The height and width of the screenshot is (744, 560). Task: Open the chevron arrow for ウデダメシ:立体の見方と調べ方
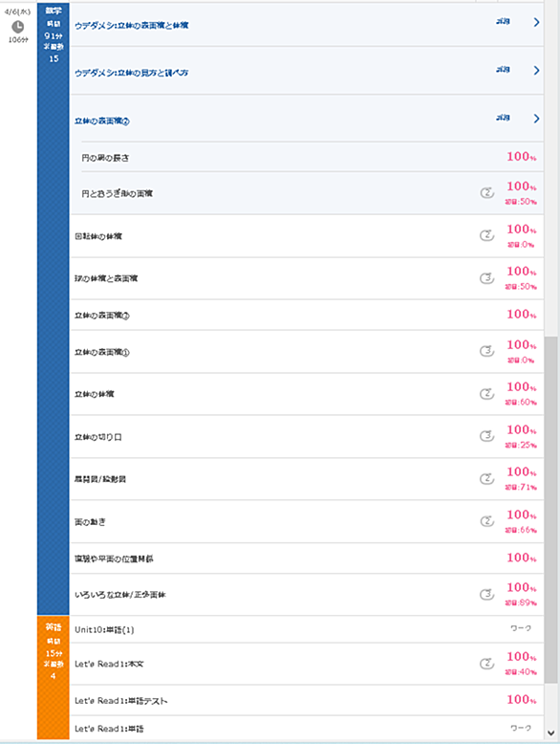coord(536,70)
